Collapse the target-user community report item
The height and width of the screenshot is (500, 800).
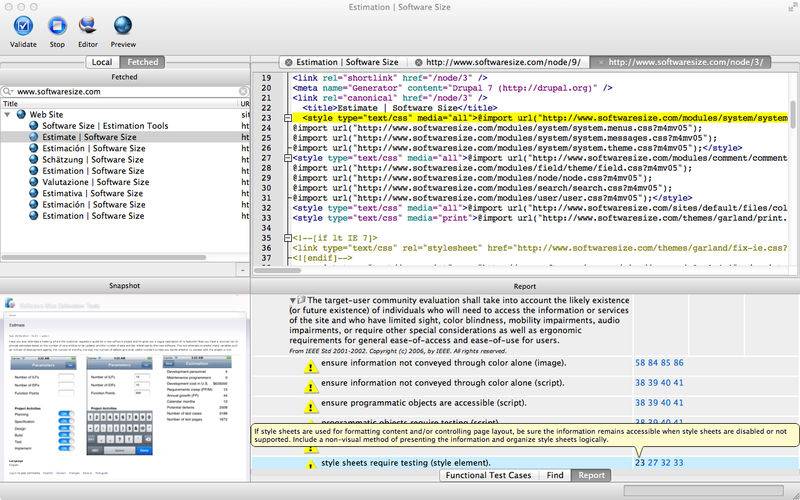[293, 301]
